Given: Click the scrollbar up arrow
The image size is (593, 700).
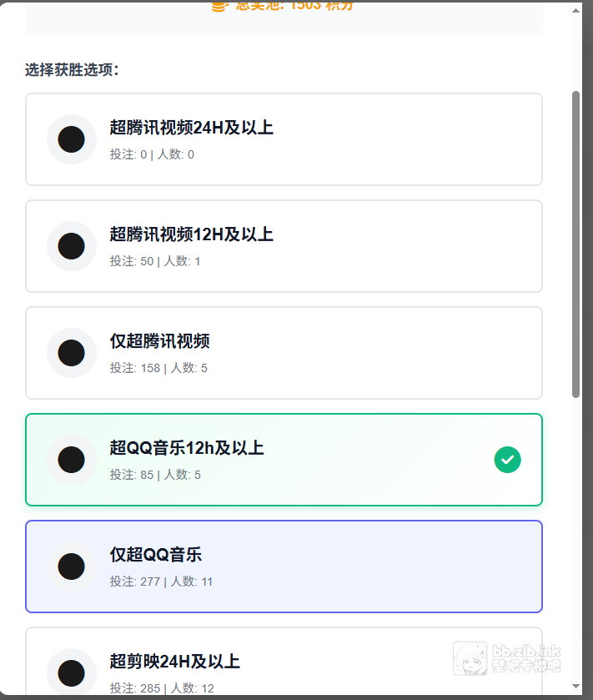Looking at the screenshot, I should point(575,8).
